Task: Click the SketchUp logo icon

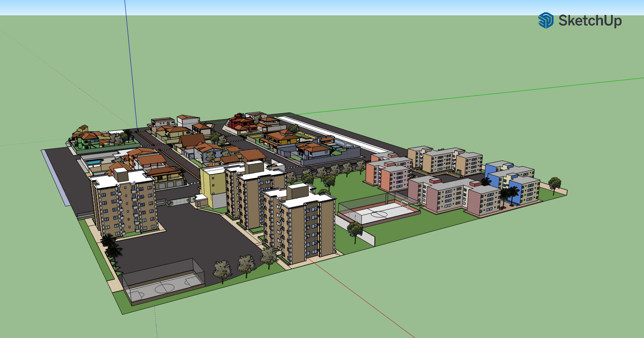Action: (x=545, y=20)
